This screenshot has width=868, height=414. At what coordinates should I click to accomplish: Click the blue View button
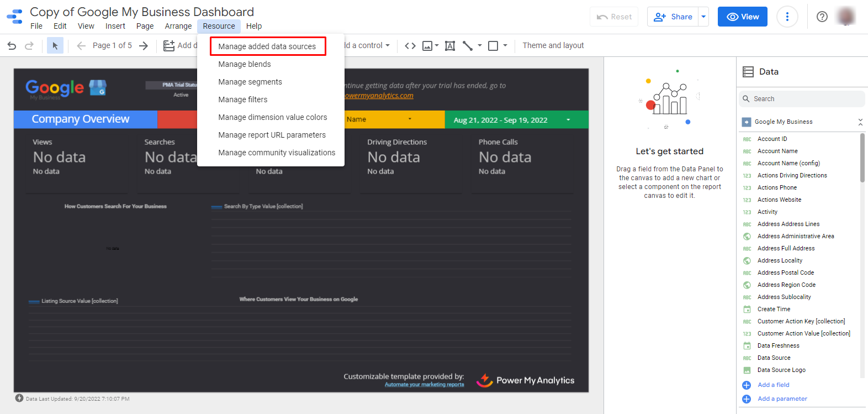pos(742,17)
